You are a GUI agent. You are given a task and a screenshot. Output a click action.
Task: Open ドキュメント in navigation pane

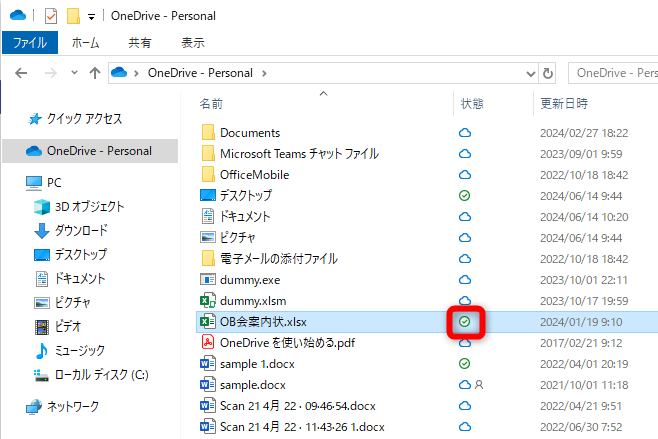tap(80, 278)
